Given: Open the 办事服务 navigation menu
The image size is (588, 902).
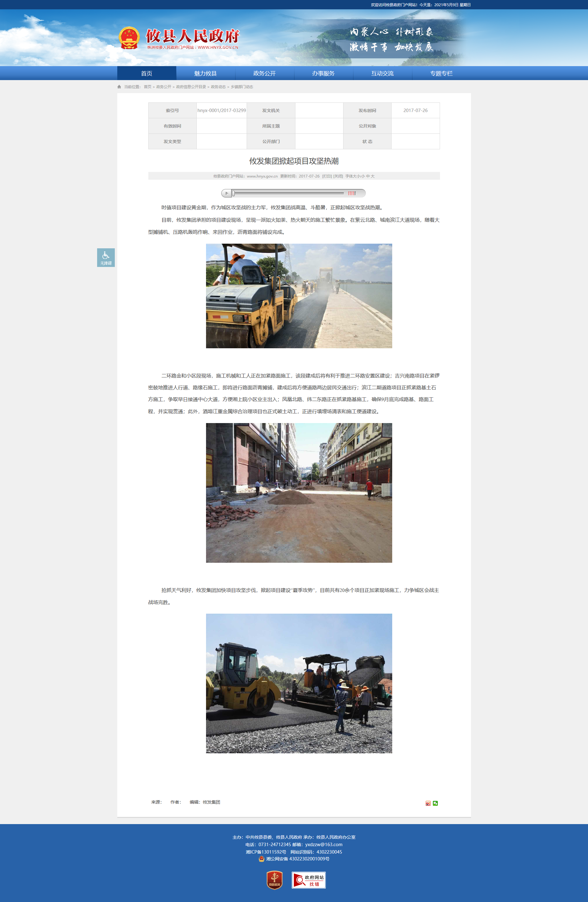Looking at the screenshot, I should click(x=323, y=73).
